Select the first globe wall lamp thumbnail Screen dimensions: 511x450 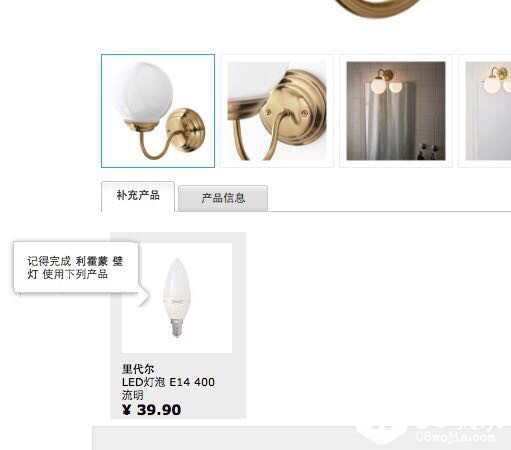pyautogui.click(x=158, y=111)
